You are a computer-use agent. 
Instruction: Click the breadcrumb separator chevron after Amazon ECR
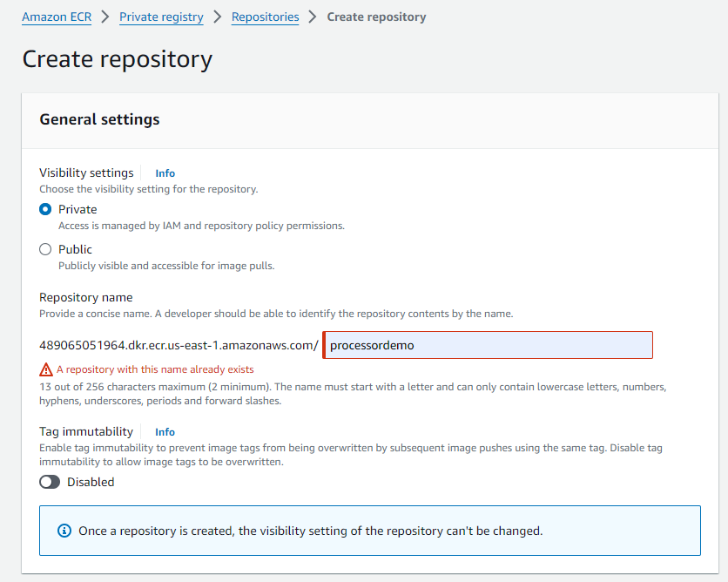pos(104,17)
